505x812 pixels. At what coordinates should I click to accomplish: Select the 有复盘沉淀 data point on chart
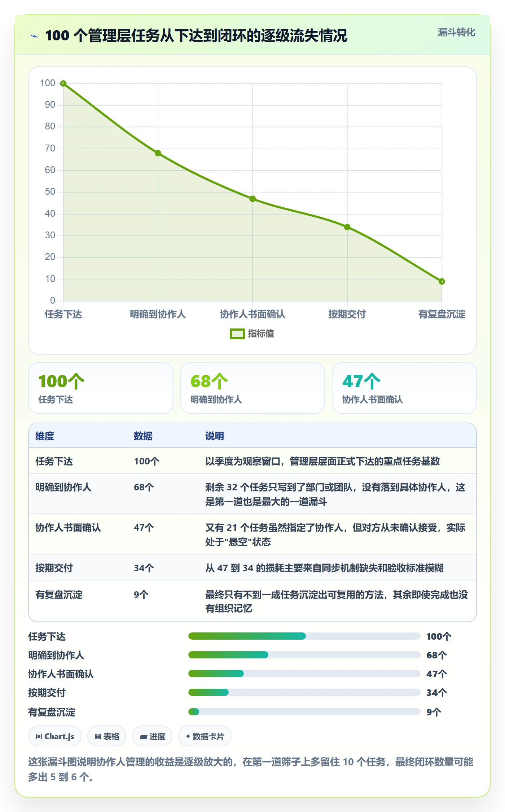tap(442, 281)
